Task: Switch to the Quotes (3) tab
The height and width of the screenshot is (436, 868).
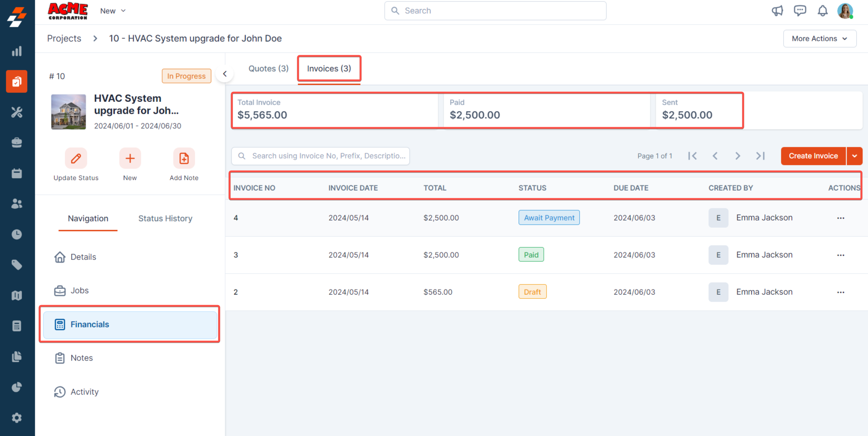Action: (268, 68)
